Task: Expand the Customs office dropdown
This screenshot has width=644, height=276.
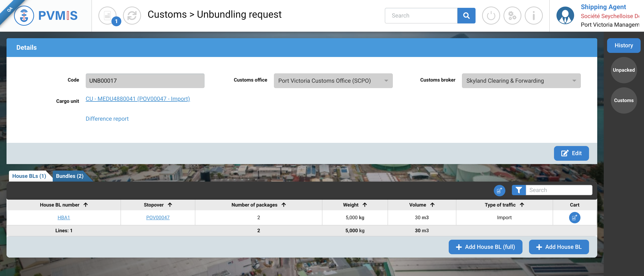Action: coord(333,81)
